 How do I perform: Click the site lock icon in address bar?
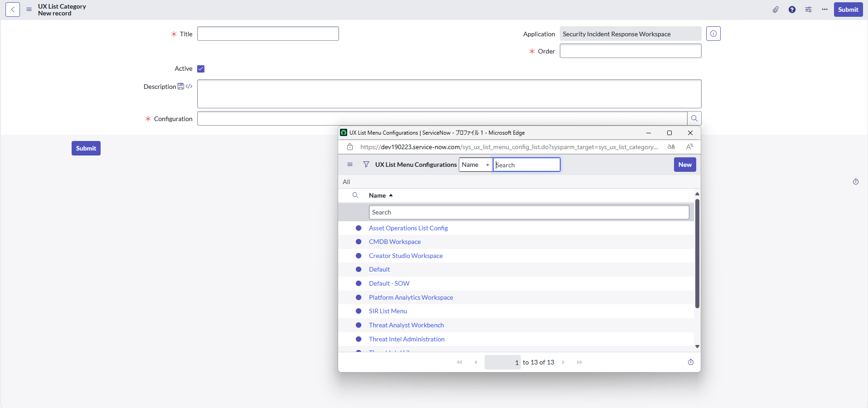coord(350,147)
